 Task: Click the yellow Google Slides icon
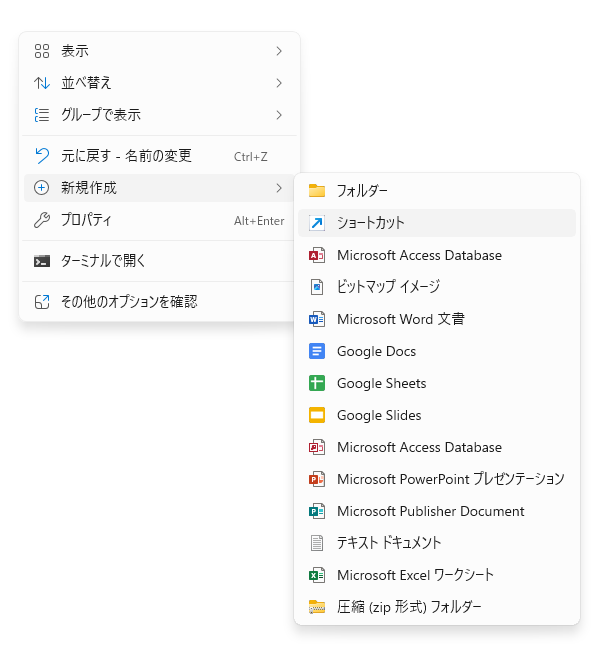(x=317, y=415)
